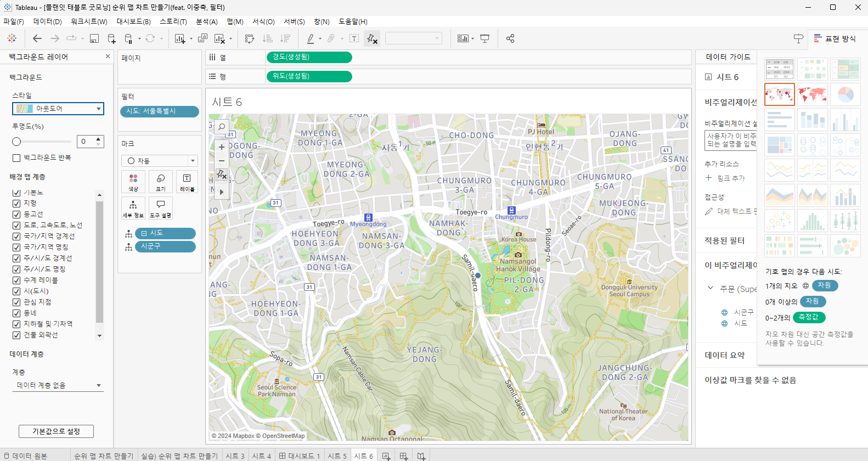Switch to the 대시보드 1 tab
The width and height of the screenshot is (868, 461).
[300, 456]
